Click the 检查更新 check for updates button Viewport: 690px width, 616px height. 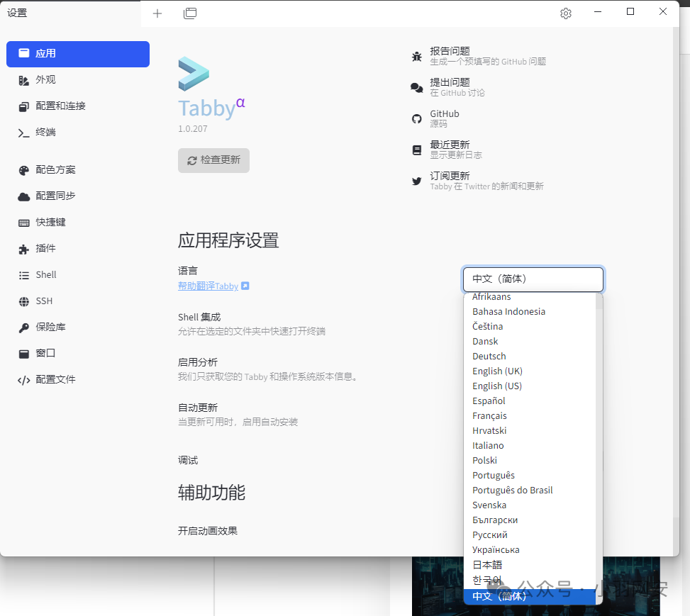tap(214, 160)
